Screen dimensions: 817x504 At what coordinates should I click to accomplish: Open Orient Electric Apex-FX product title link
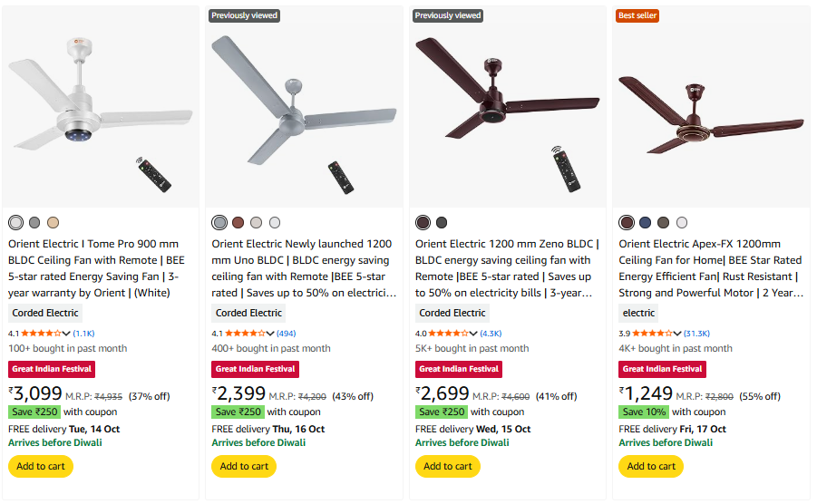point(710,268)
